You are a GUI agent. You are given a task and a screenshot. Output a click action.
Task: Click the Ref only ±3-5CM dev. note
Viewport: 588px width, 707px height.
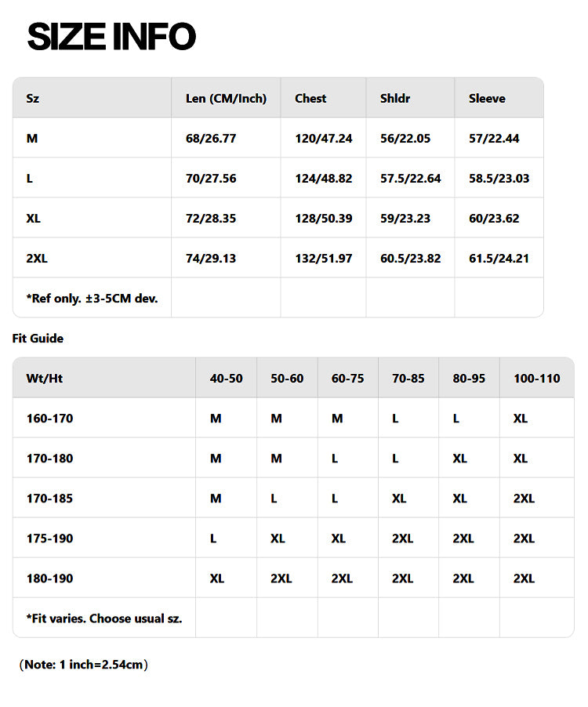pos(92,298)
